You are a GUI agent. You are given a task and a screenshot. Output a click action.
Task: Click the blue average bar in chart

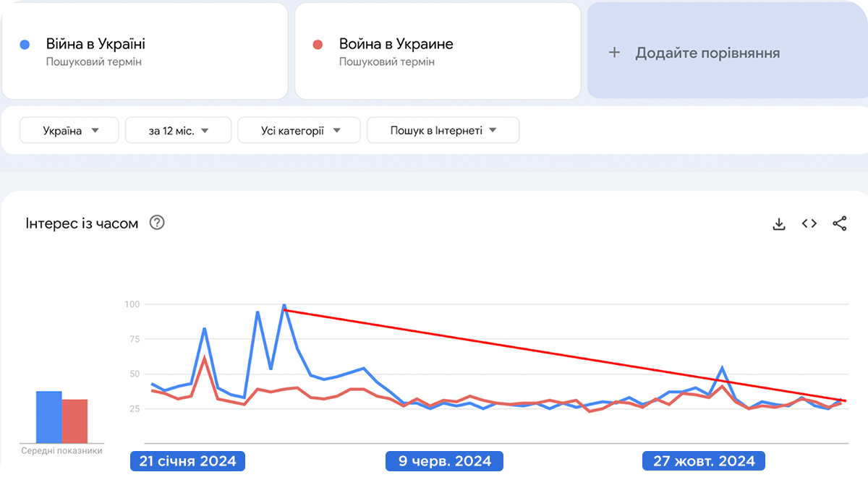(49, 417)
